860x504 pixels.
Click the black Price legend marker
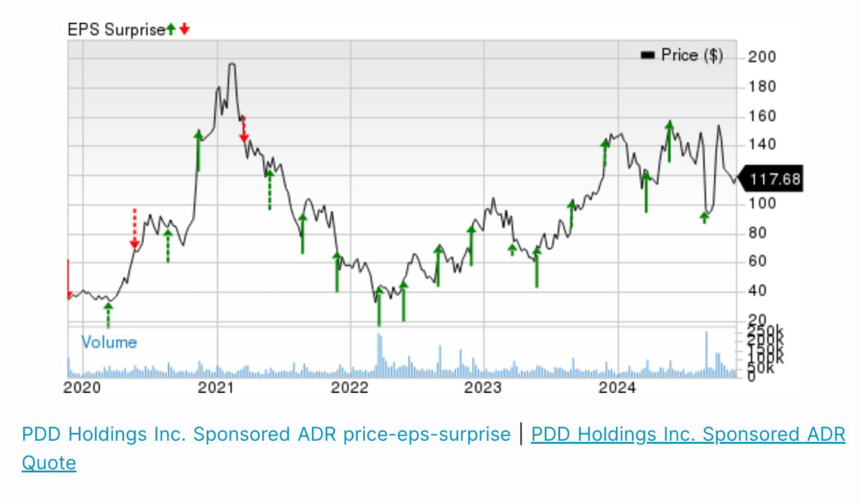pyautogui.click(x=647, y=56)
